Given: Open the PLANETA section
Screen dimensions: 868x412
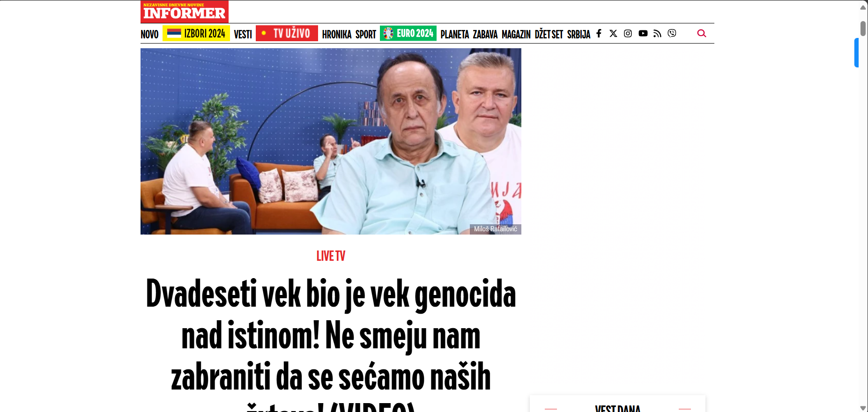Looking at the screenshot, I should [454, 34].
